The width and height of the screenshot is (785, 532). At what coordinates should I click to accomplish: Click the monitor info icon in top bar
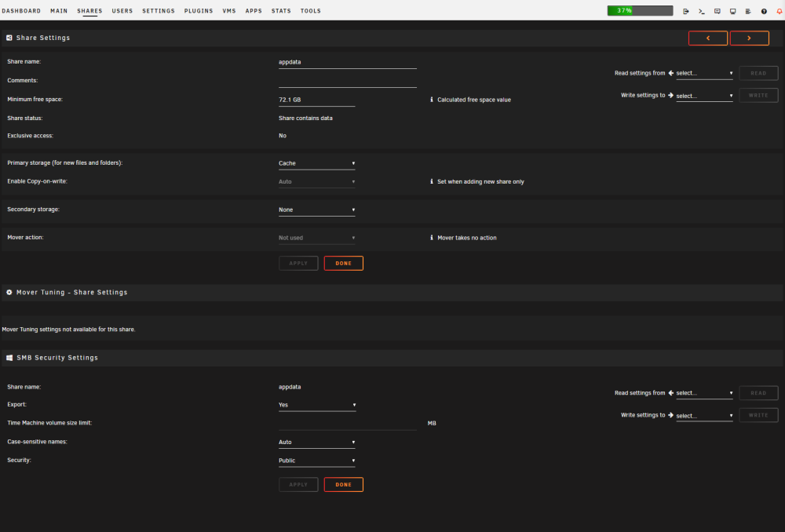coord(732,11)
